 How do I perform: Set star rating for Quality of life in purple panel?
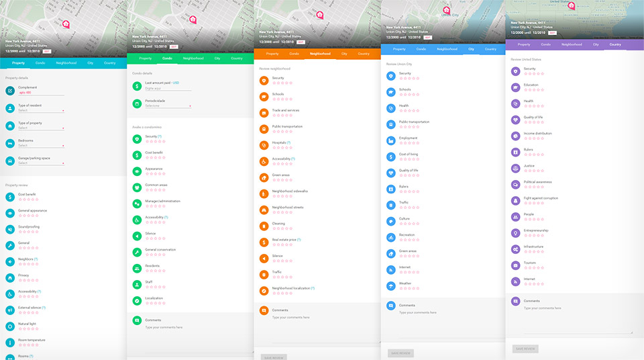tap(533, 122)
